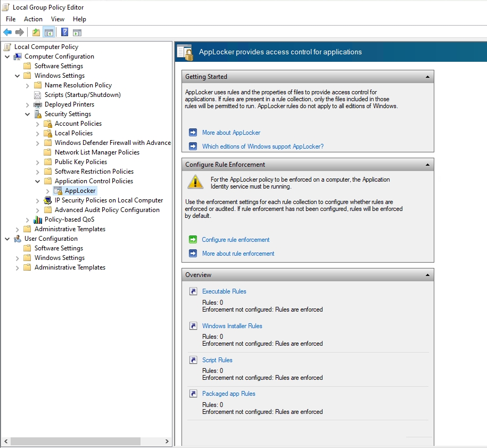
Task: Collapse the Overview section arrow
Action: (x=427, y=275)
